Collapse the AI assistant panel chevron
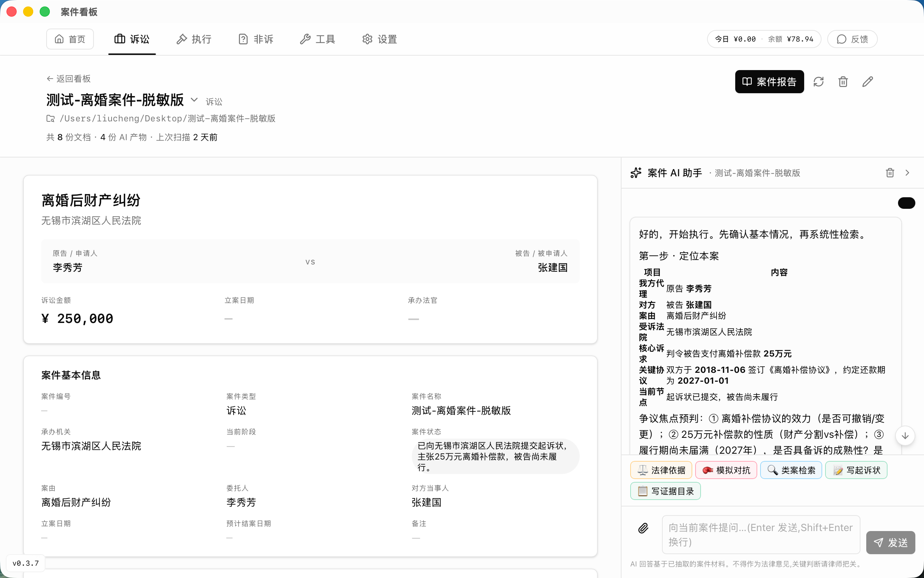This screenshot has width=924, height=578. [907, 173]
